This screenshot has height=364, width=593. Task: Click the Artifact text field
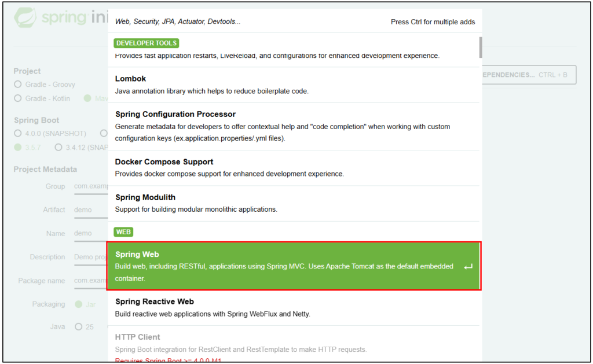pyautogui.click(x=90, y=210)
